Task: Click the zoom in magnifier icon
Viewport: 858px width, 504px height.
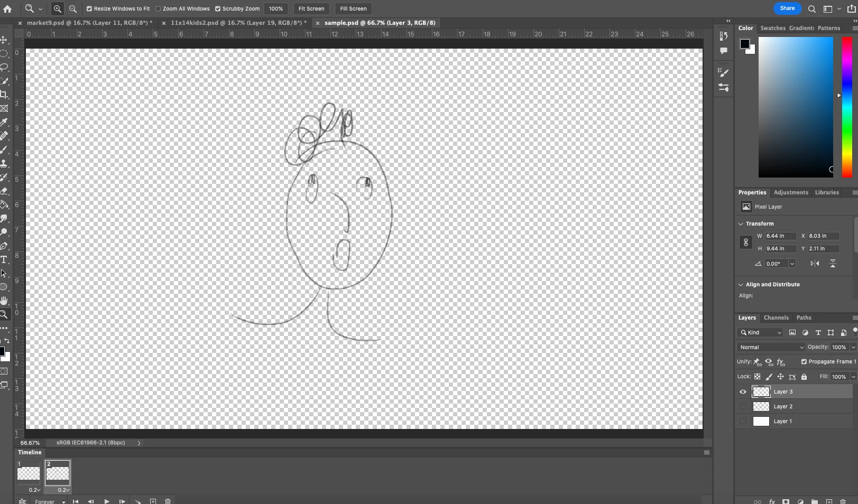Action: pos(58,8)
